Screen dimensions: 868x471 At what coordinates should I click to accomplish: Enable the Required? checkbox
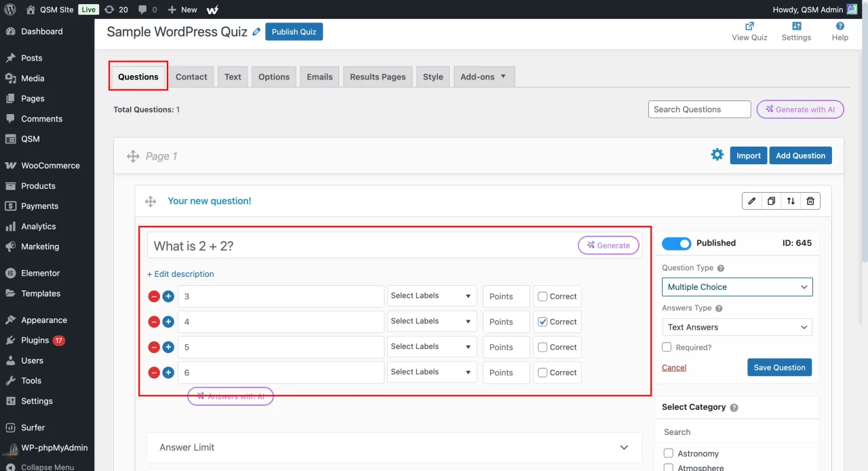pyautogui.click(x=667, y=347)
